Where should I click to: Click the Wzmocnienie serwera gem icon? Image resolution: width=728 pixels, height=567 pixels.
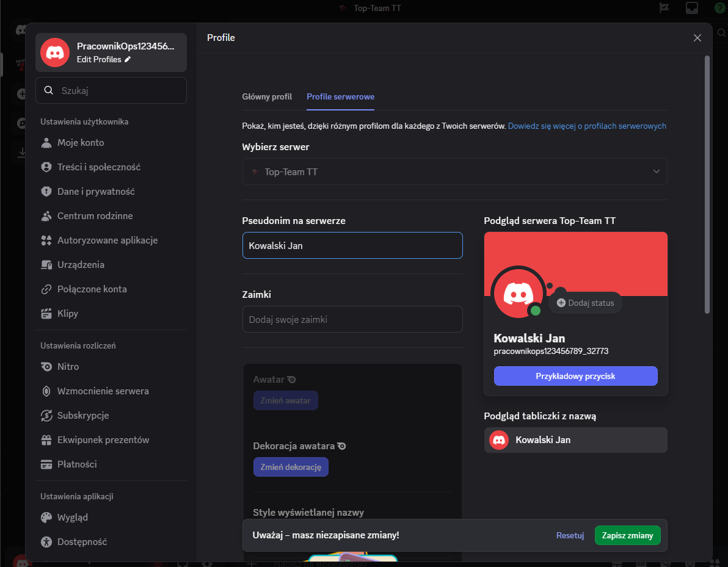coord(46,391)
